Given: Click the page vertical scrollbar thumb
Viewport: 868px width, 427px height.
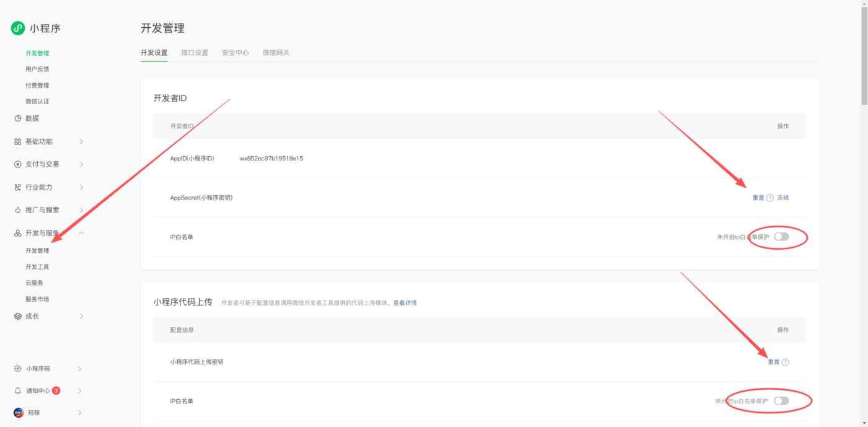Looking at the screenshot, I should (x=863, y=56).
